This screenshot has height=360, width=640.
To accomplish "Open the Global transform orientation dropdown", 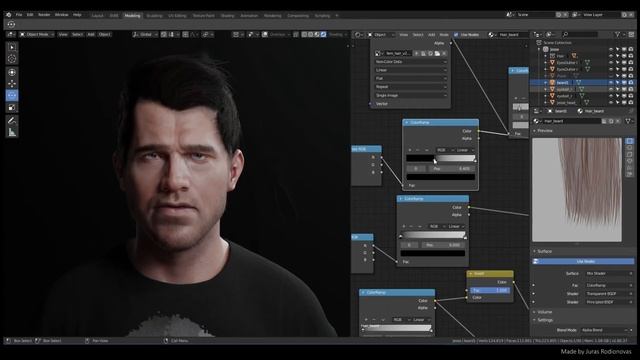I will (x=145, y=35).
